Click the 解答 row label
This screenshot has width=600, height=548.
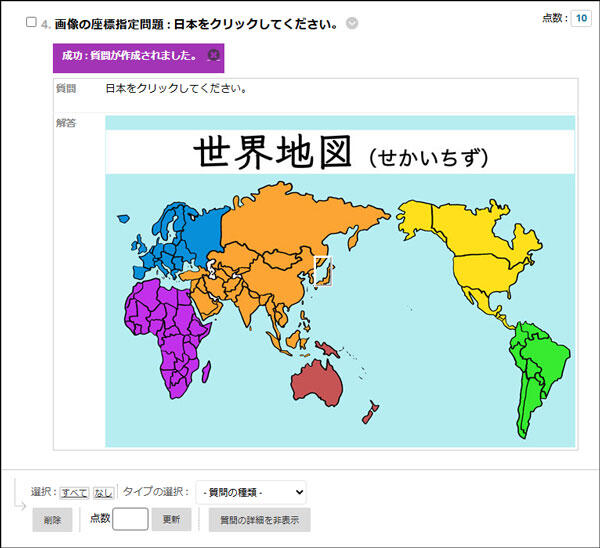click(x=66, y=123)
